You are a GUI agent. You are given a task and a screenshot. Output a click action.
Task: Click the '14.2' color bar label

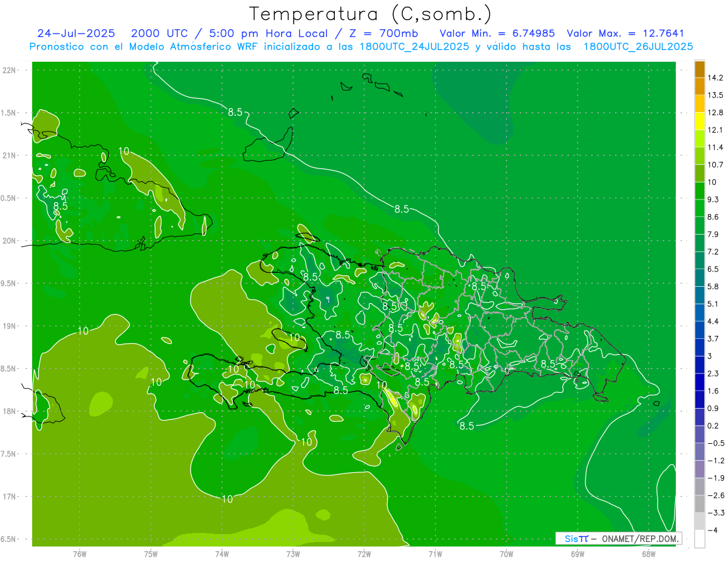pyautogui.click(x=716, y=78)
